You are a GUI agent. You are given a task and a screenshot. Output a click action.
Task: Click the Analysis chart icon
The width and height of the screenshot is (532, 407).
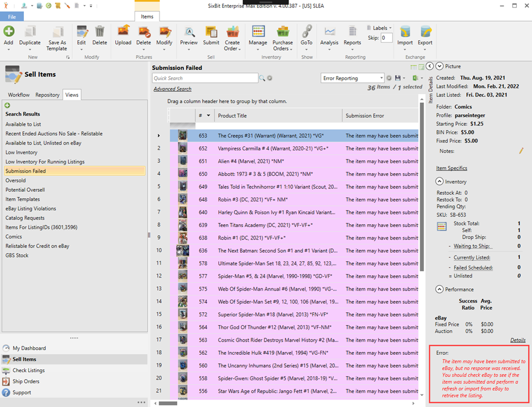pyautogui.click(x=329, y=32)
